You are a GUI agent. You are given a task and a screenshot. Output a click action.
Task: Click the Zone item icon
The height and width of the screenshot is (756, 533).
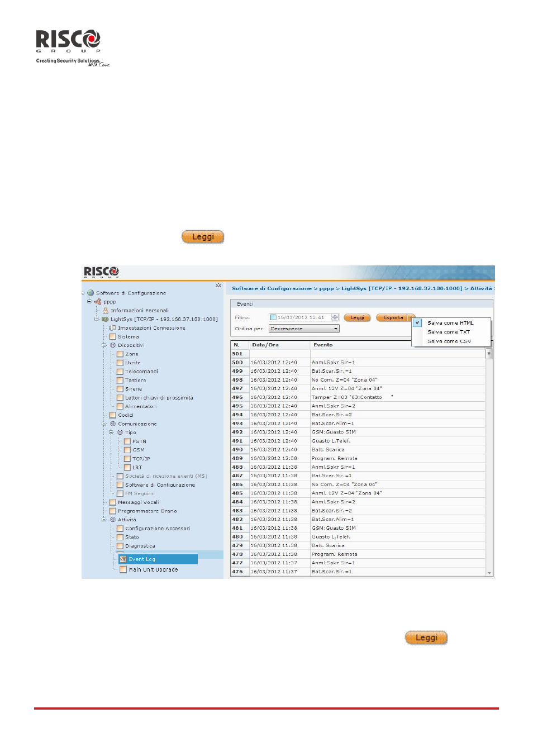(120, 354)
